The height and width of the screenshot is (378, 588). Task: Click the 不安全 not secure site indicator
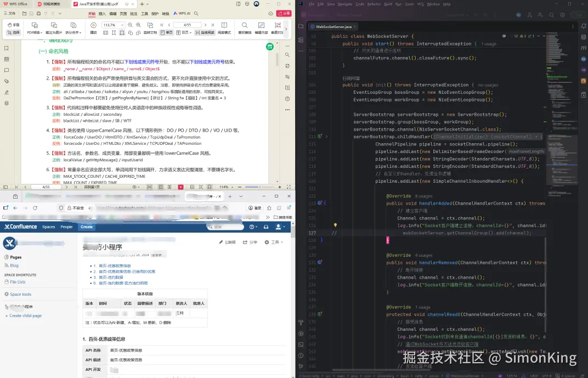pyautogui.click(x=75, y=208)
